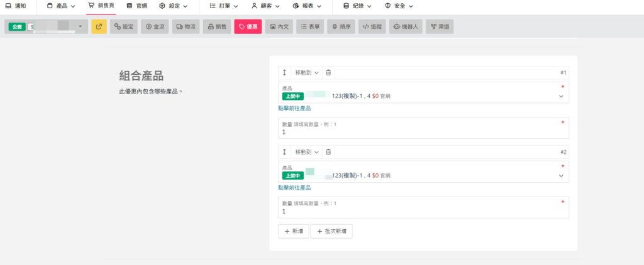Select the 優惠 discount tab
The height and width of the screenshot is (265, 644).
248,27
